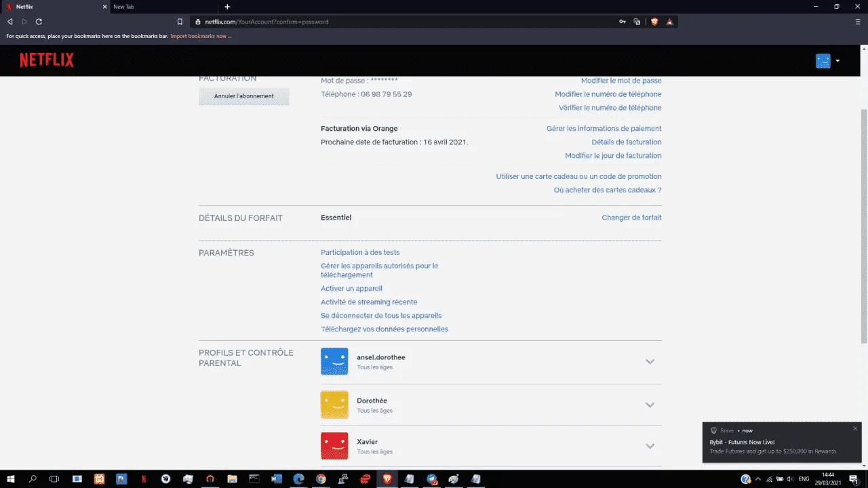Open the browser hamburger menu
Viewport: 868px width, 488px height.
point(858,22)
